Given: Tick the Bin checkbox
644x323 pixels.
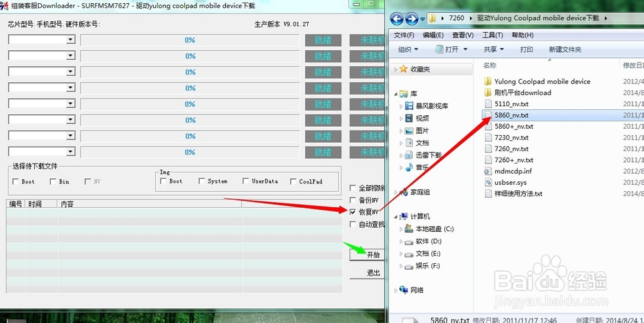Looking at the screenshot, I should point(53,181).
